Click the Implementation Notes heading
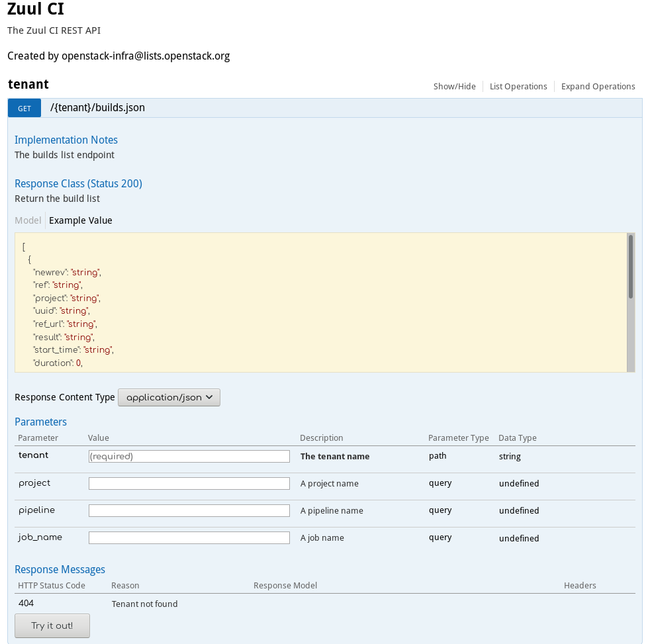 66,140
